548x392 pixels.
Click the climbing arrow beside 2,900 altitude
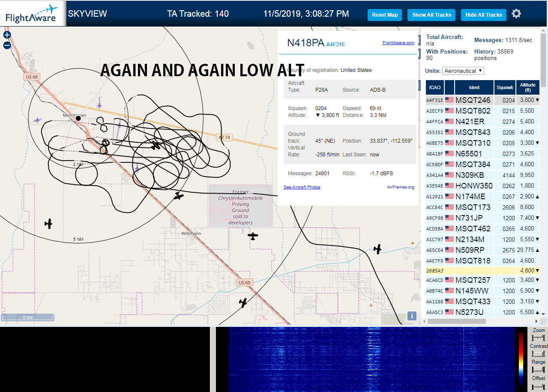point(538,197)
